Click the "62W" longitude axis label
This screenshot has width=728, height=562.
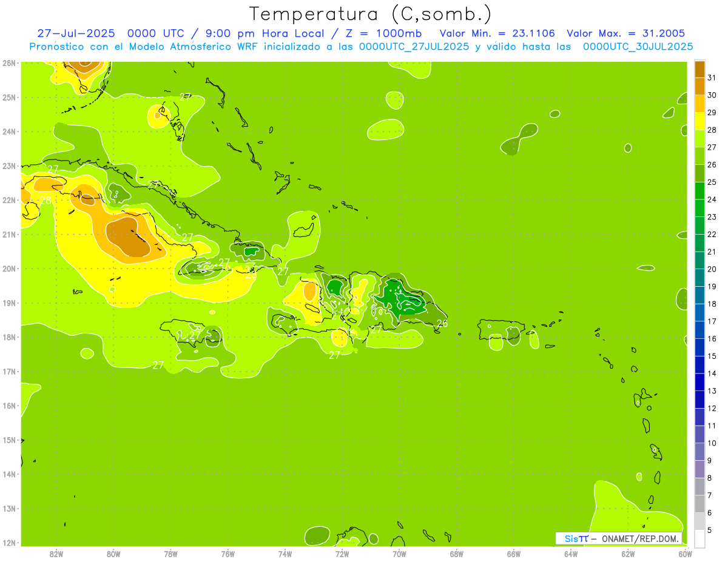tap(628, 554)
